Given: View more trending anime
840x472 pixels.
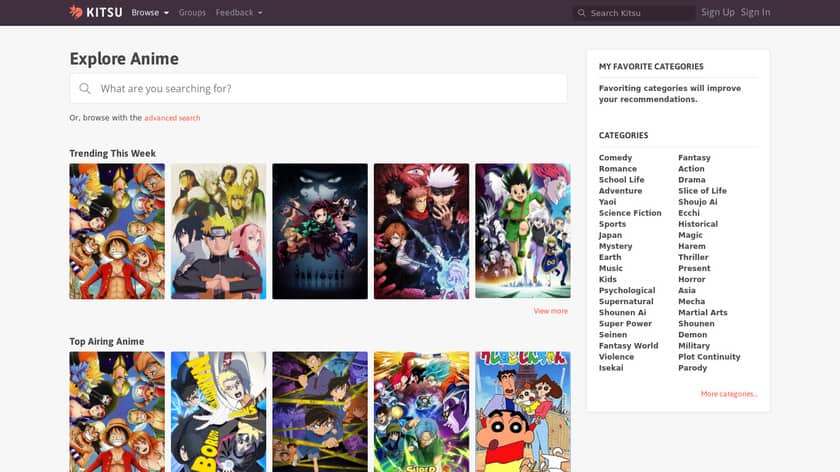Looking at the screenshot, I should click(x=550, y=311).
